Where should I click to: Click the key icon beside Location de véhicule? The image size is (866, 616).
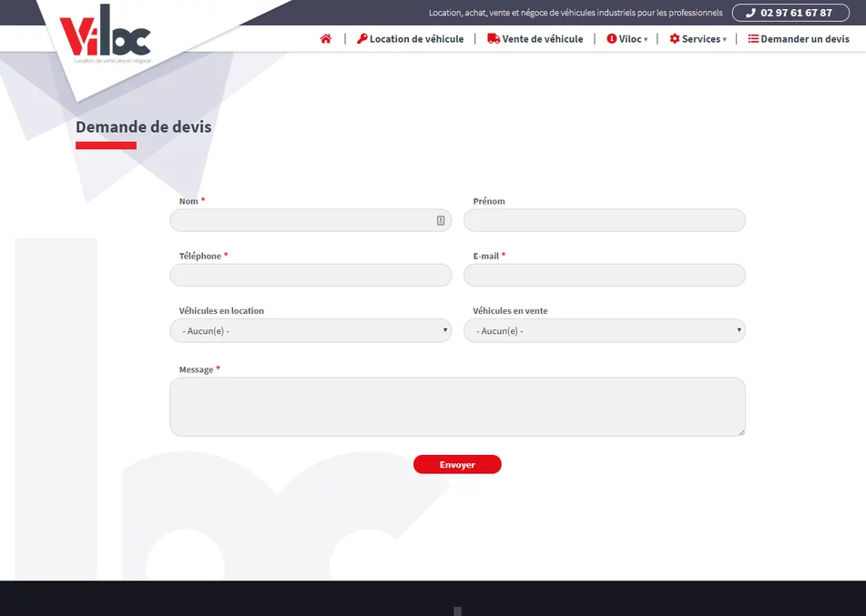click(362, 39)
